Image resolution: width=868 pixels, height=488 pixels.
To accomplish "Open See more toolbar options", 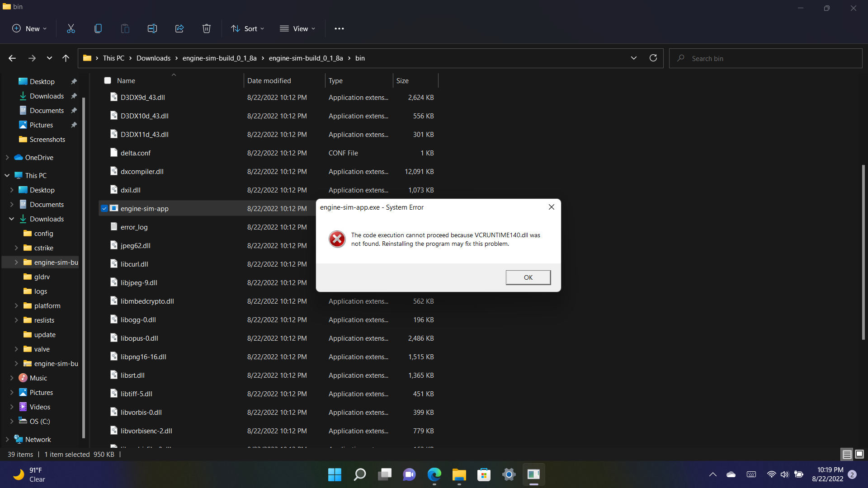I will (x=339, y=28).
